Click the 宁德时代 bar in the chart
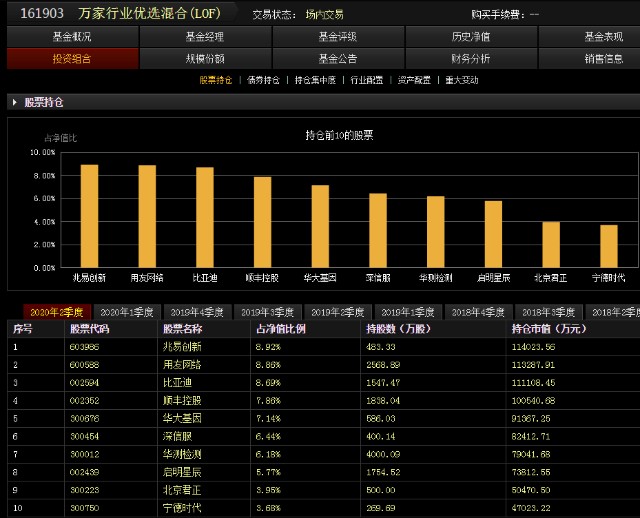The image size is (640, 518). [608, 246]
